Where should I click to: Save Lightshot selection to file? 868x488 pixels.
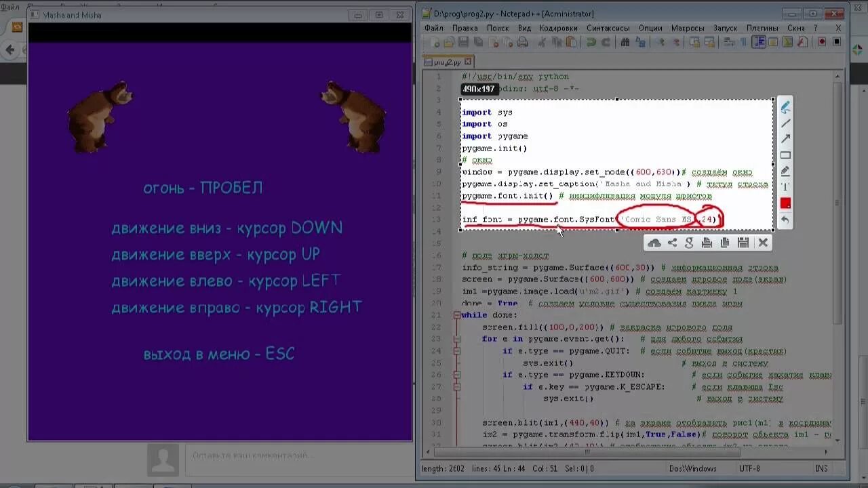743,243
